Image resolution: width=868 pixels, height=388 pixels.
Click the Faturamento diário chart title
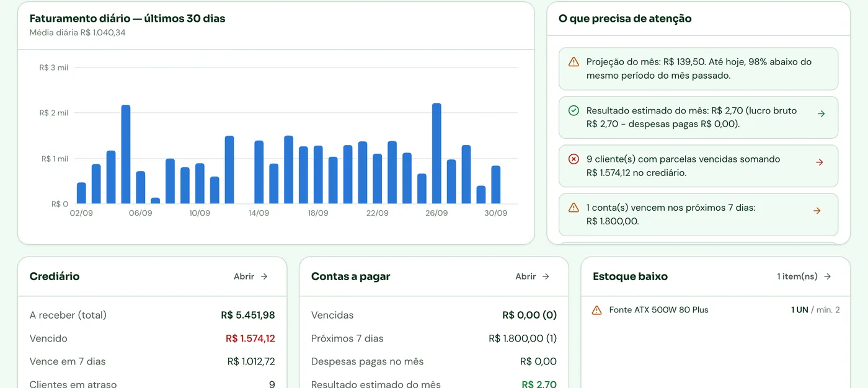point(127,19)
